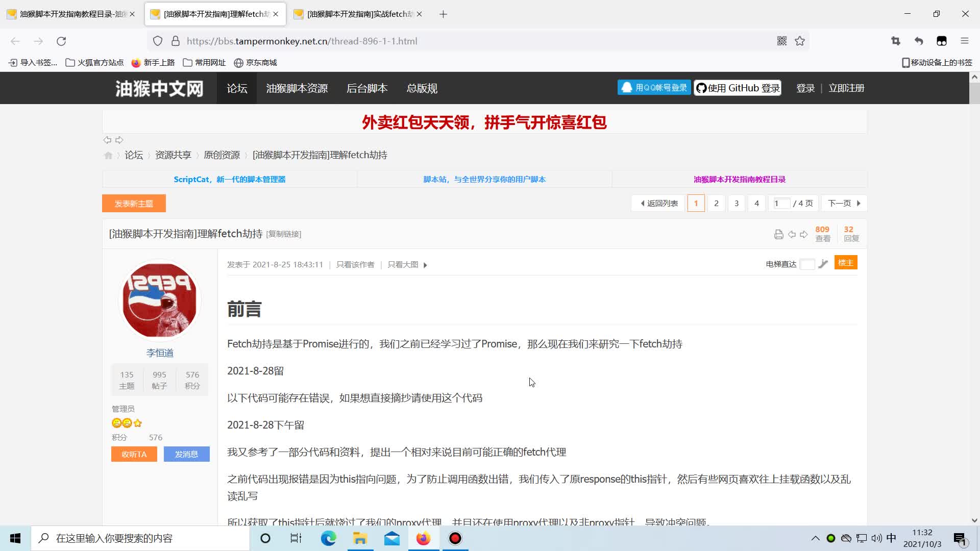Click the bookmark/star icon in address bar
Screen dimensions: 980x551
pos(800,41)
